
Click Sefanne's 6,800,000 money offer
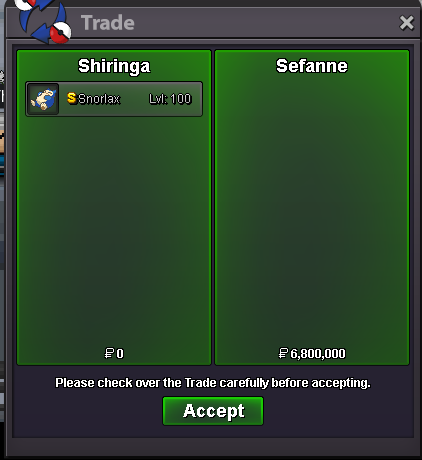point(318,354)
